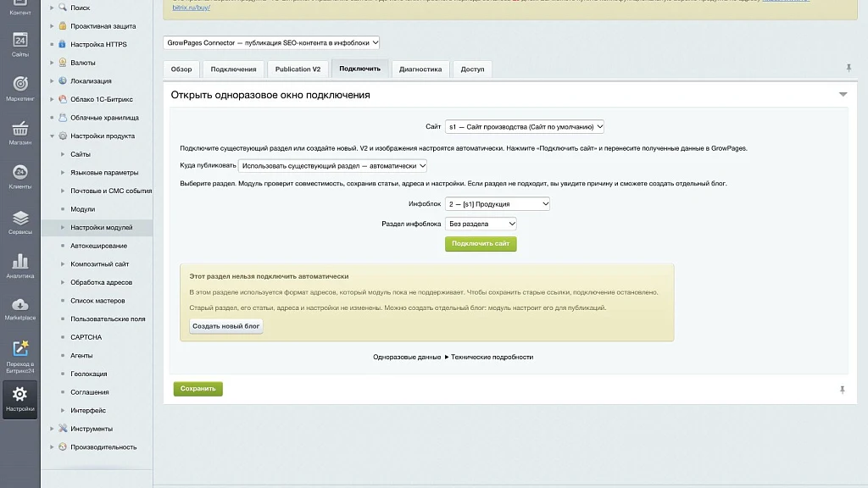This screenshot has height=488, width=868.
Task: Open Автокеширование tree item
Action: [x=98, y=245]
